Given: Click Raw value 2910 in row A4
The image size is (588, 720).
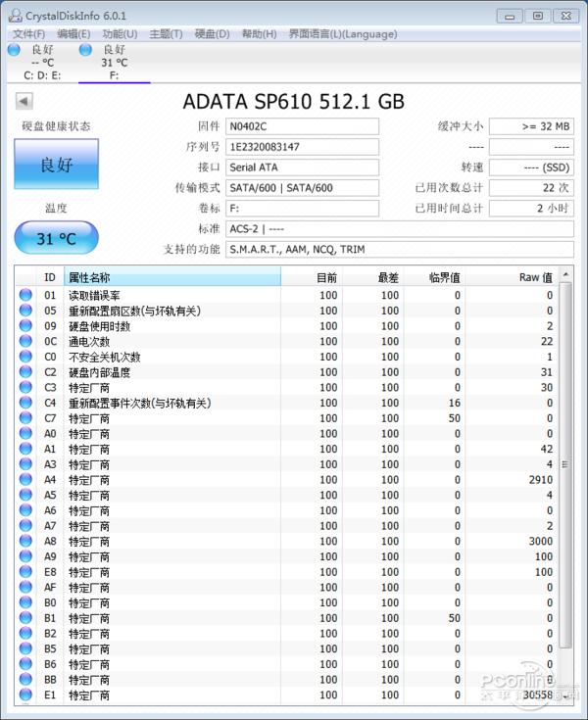Looking at the screenshot, I should point(541,479).
